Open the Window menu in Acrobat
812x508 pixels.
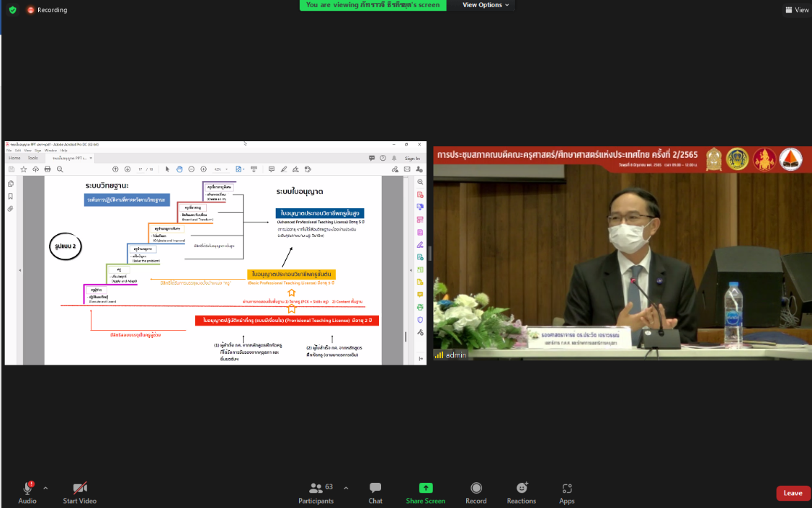coord(50,150)
